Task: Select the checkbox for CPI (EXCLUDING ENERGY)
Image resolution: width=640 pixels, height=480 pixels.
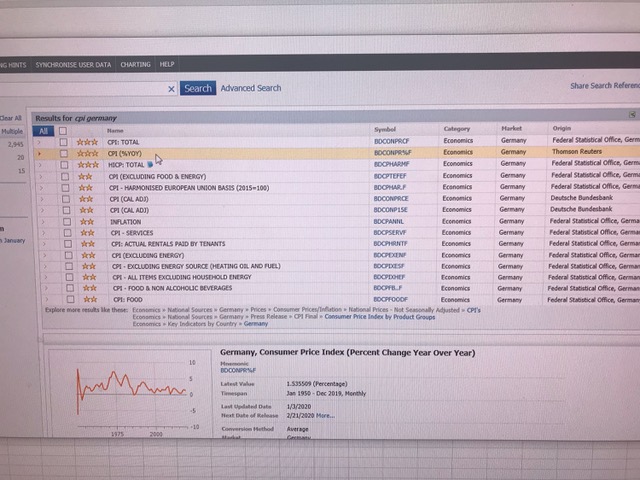Action: click(x=63, y=255)
